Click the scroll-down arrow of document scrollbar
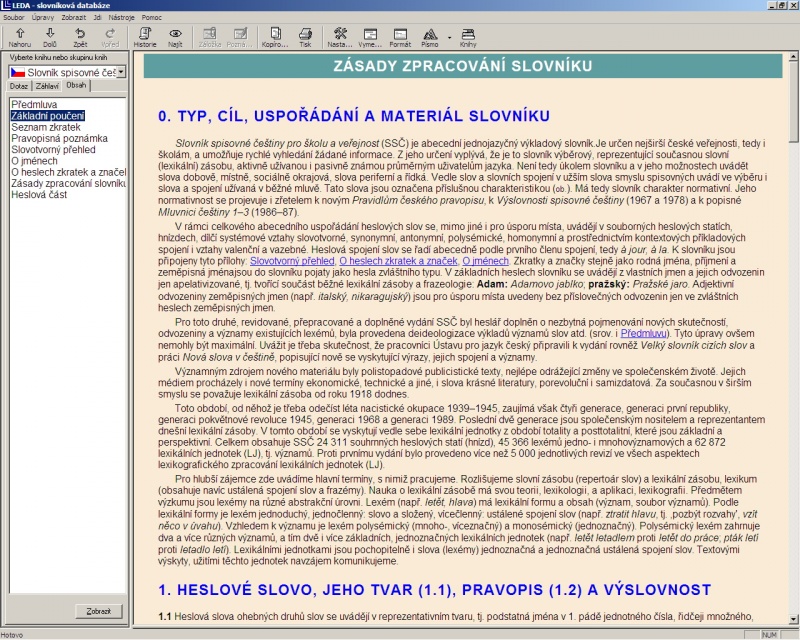The width and height of the screenshot is (800, 640). pos(793,620)
